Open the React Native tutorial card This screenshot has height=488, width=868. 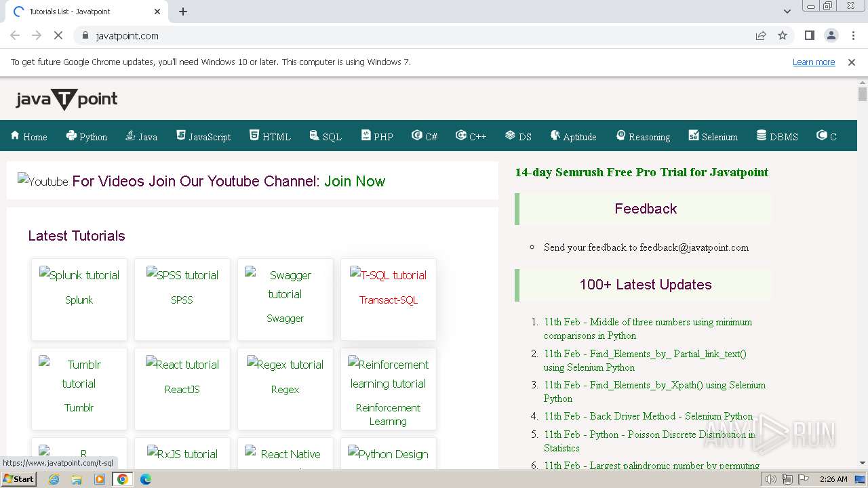coord(285,453)
